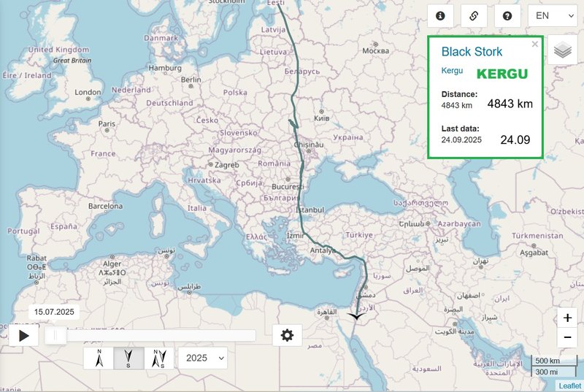
Task: Select both migration directions button
Action: click(x=159, y=358)
